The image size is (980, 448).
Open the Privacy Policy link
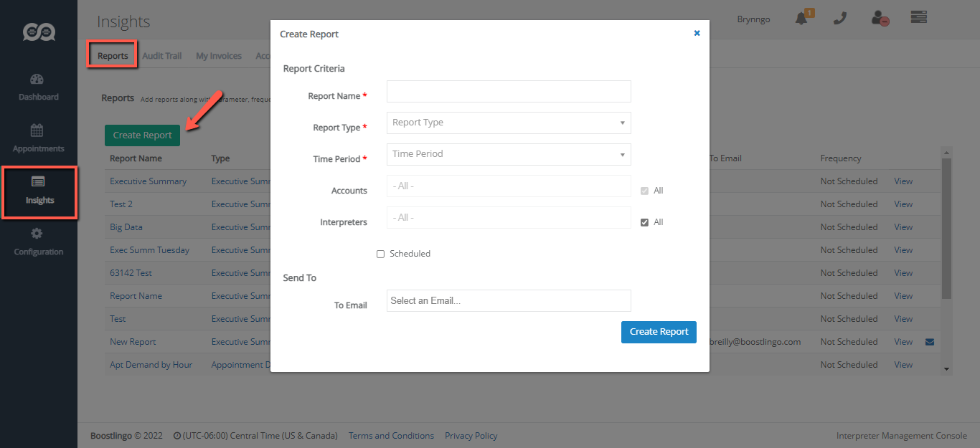pyautogui.click(x=471, y=436)
